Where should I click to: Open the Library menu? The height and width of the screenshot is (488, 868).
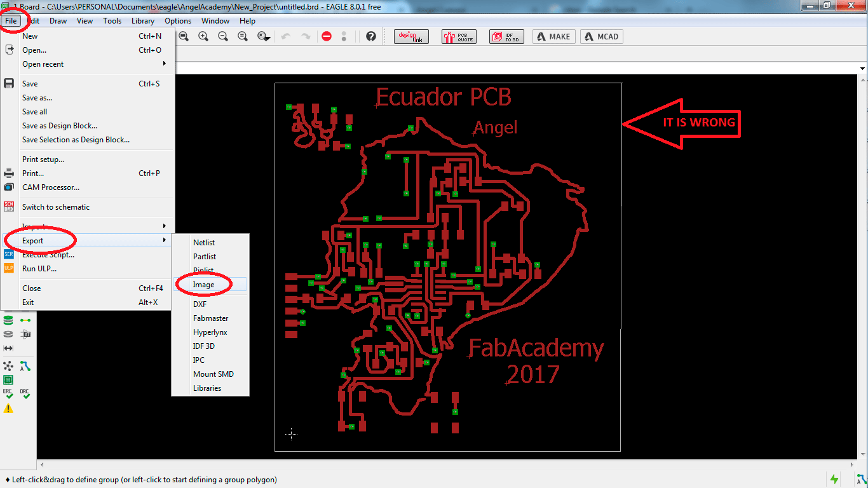tap(143, 21)
